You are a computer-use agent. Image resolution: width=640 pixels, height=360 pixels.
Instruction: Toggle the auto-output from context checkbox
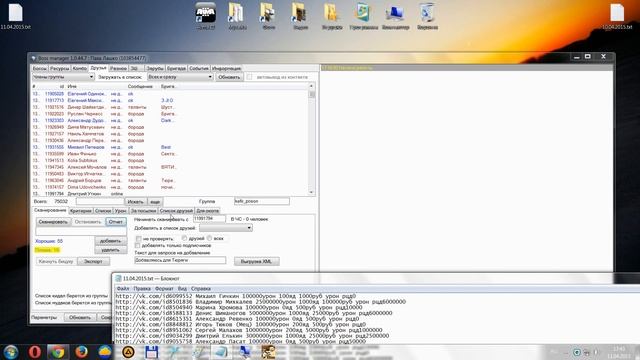click(249, 77)
